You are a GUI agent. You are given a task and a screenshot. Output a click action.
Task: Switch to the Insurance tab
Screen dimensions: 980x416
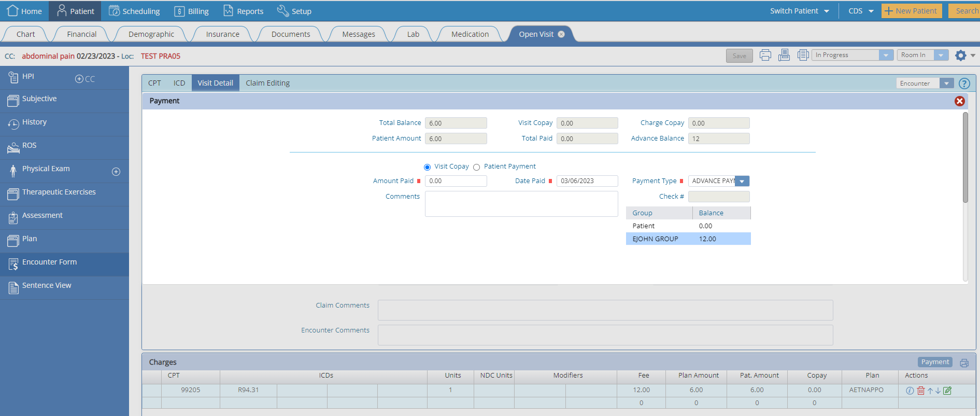[x=222, y=34]
